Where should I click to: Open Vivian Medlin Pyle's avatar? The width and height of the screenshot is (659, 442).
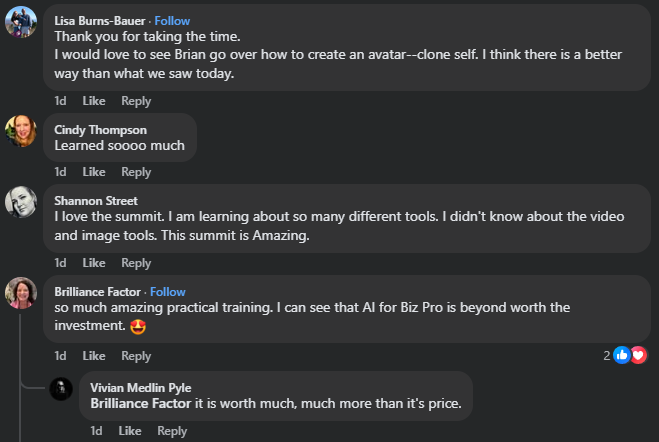[62, 388]
